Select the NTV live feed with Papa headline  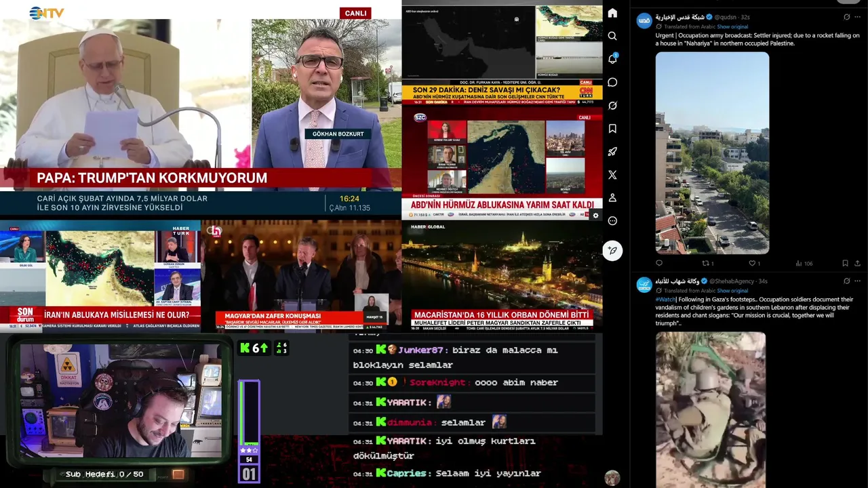point(201,108)
